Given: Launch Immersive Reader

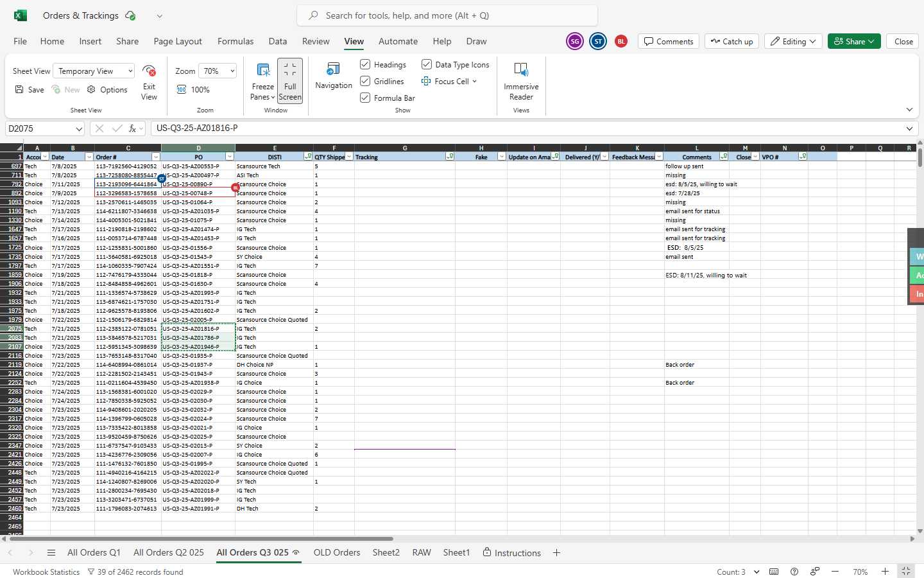Looking at the screenshot, I should tap(521, 81).
